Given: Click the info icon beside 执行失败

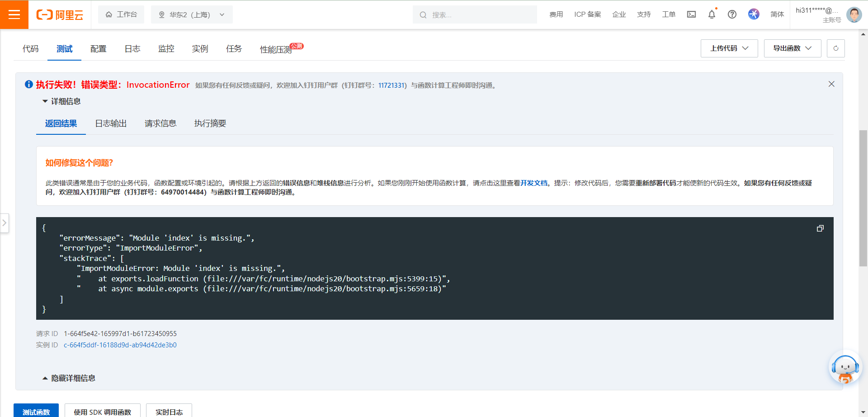Looking at the screenshot, I should click(29, 85).
